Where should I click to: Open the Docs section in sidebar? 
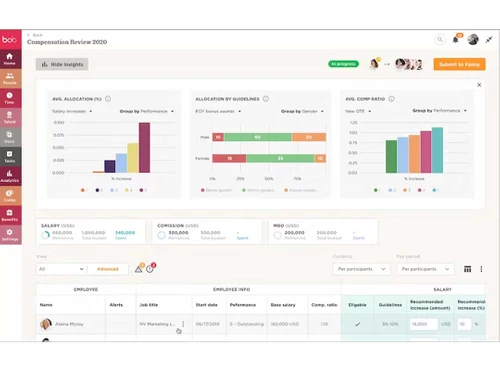10,137
